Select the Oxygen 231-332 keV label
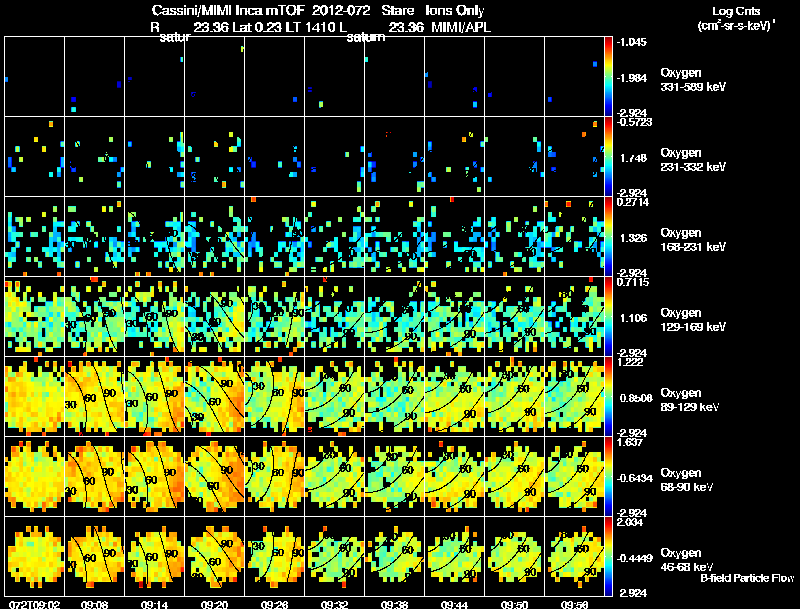This screenshot has width=800, height=609. point(693,160)
